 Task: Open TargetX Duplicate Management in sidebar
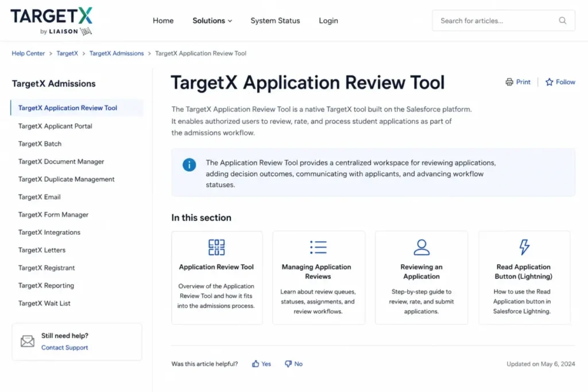[x=67, y=179]
